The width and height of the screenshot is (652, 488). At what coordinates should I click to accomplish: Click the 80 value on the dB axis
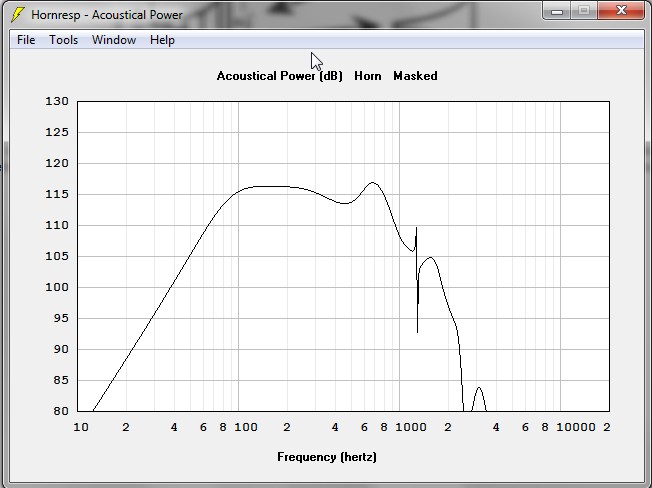click(61, 411)
